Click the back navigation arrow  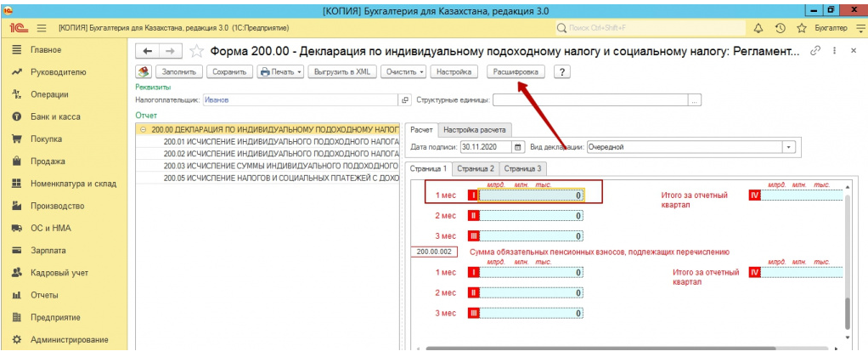click(148, 51)
